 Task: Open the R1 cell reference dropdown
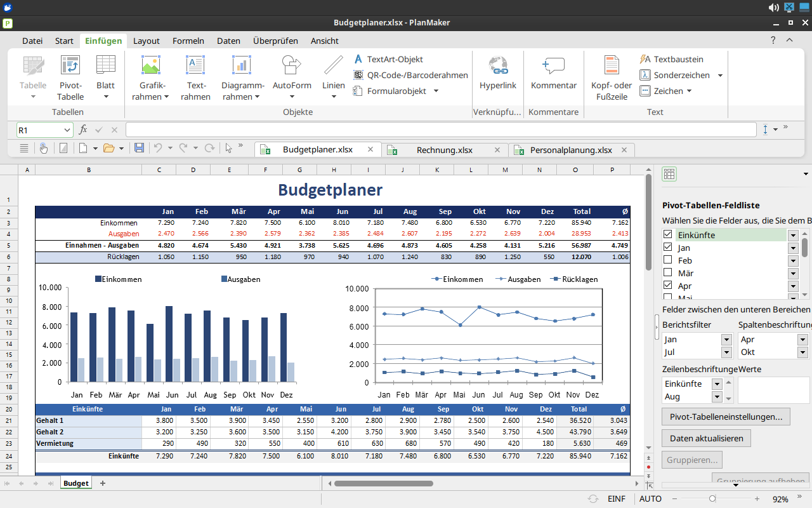coord(67,130)
